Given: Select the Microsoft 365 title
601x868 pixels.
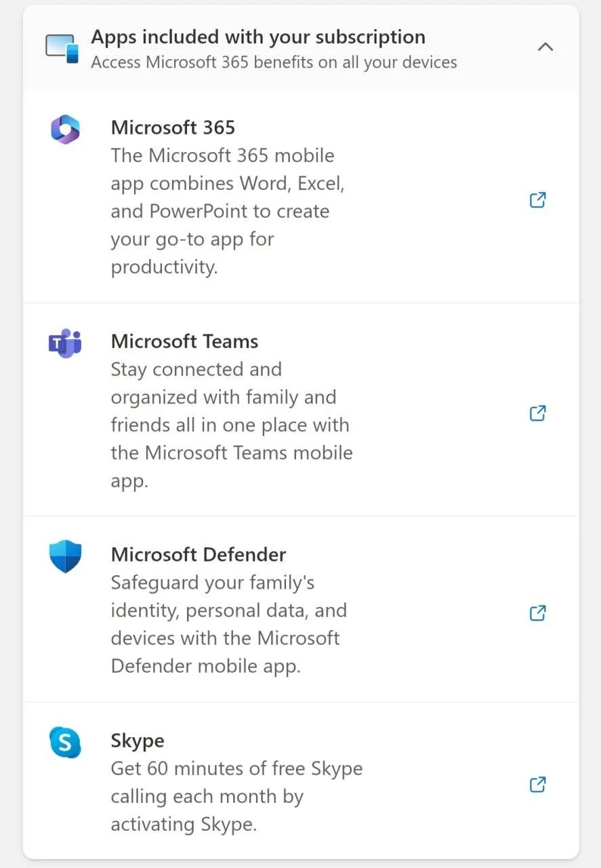Looking at the screenshot, I should click(173, 127).
